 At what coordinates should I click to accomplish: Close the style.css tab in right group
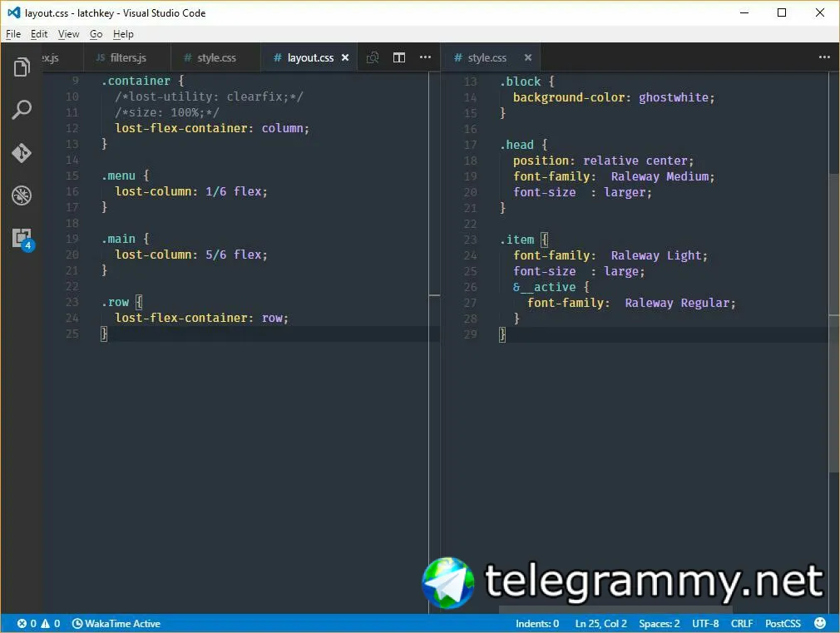click(x=528, y=57)
